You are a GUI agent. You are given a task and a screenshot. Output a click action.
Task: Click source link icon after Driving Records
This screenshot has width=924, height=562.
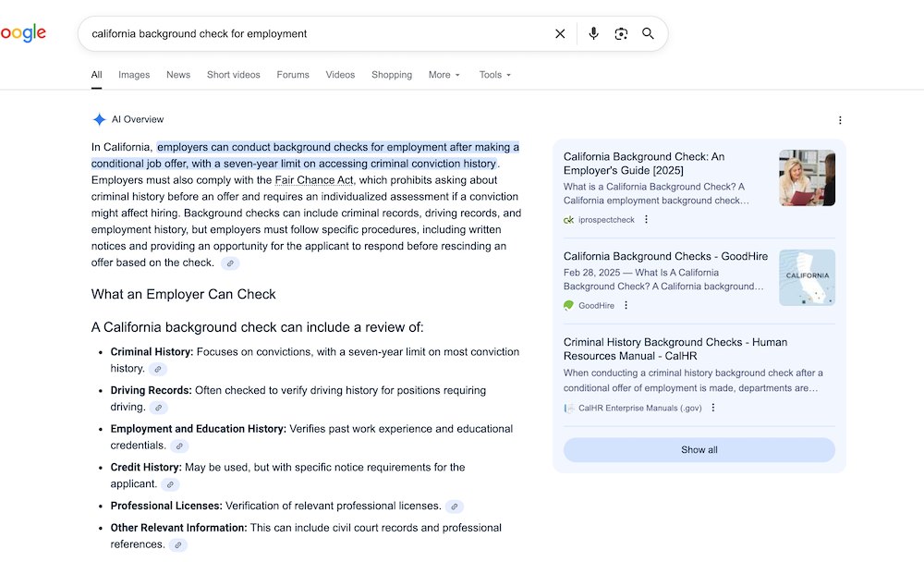tap(158, 408)
